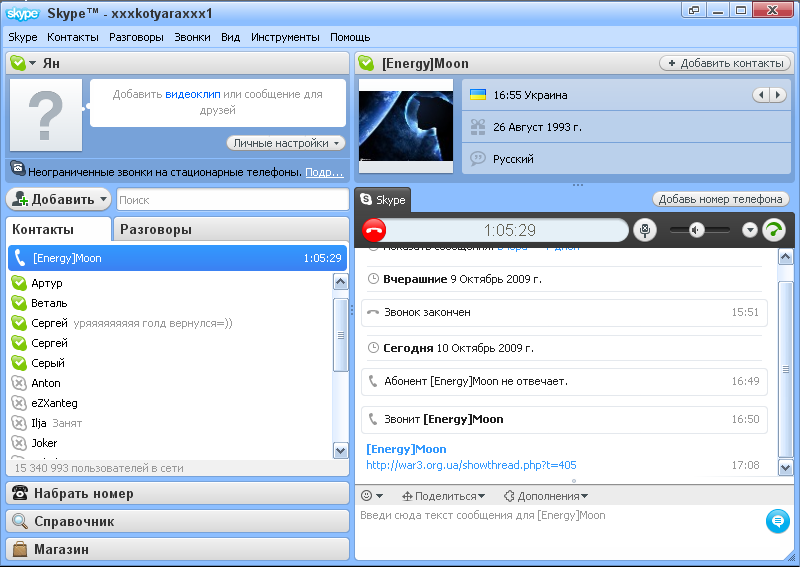The image size is (800, 567).
Task: Click [Energy]Moon avatar picture
Action: (406, 126)
